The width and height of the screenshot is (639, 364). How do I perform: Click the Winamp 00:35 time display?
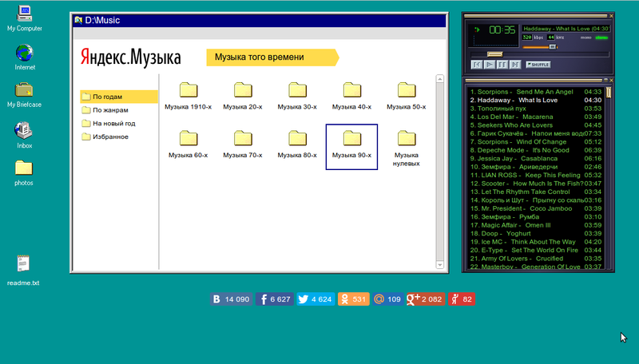coord(502,30)
